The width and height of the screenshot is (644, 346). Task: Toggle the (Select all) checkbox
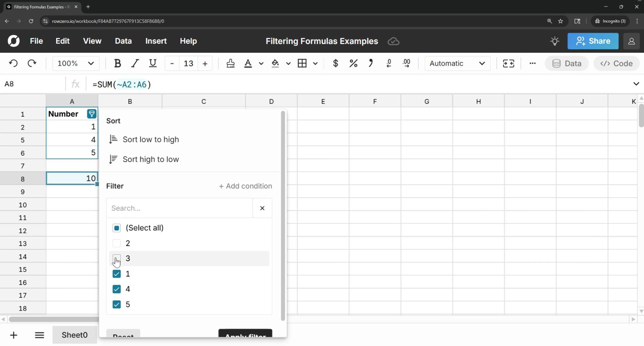point(117,228)
